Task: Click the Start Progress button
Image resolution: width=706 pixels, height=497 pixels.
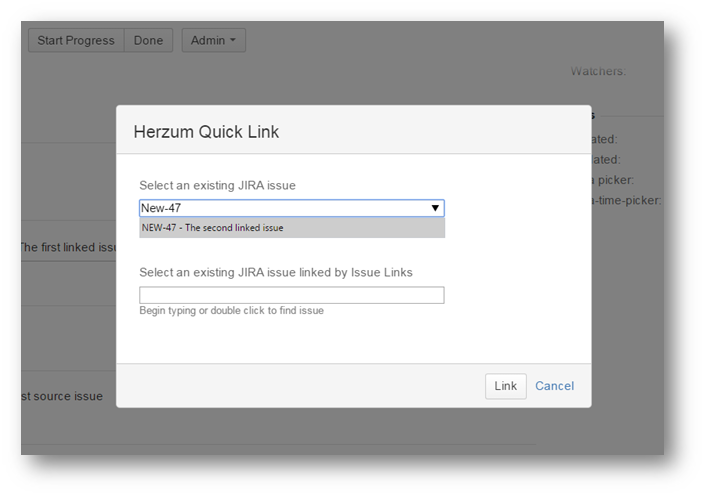Action: tap(76, 41)
